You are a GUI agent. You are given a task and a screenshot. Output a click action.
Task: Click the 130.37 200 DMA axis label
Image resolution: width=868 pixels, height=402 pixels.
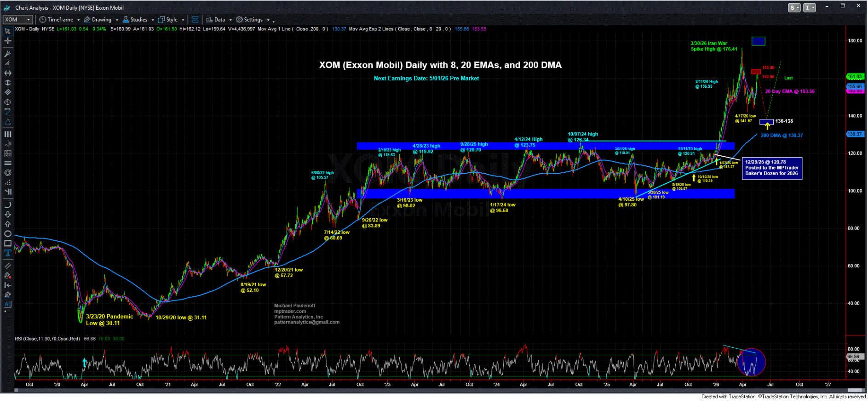[x=855, y=134]
